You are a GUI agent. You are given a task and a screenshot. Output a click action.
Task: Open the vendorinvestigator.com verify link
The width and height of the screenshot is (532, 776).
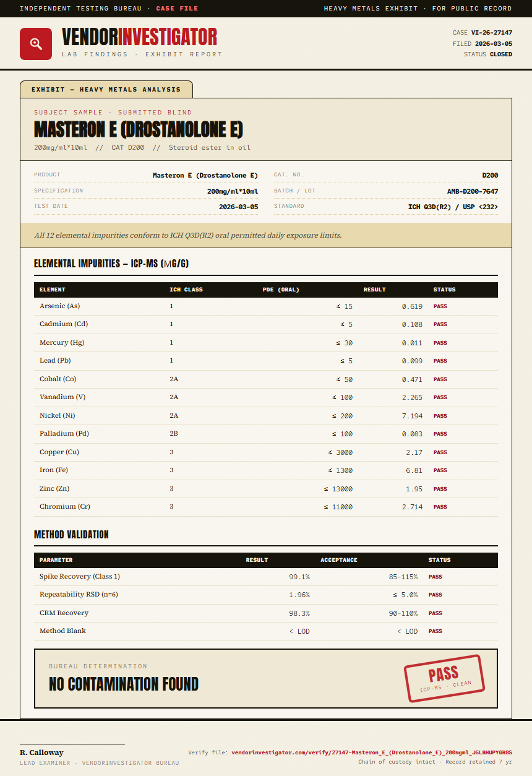(372, 752)
